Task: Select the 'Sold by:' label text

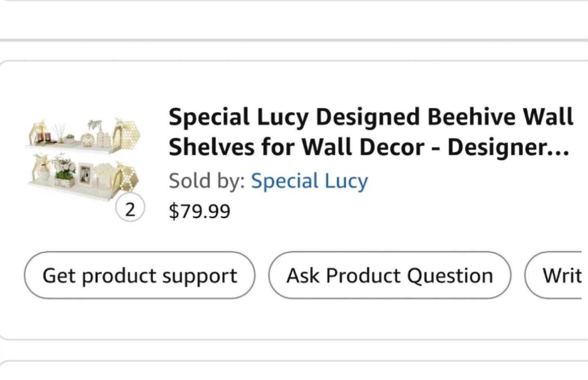Action: pyautogui.click(x=207, y=181)
